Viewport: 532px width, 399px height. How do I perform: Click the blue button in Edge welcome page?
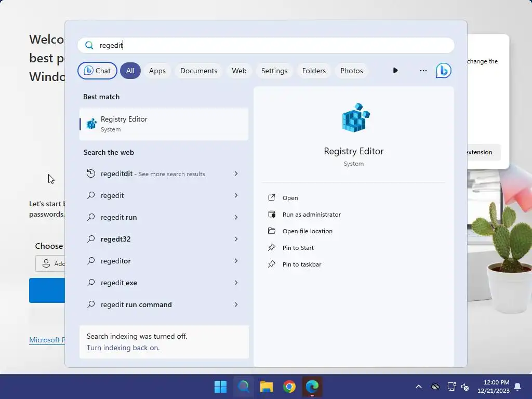[x=47, y=290]
